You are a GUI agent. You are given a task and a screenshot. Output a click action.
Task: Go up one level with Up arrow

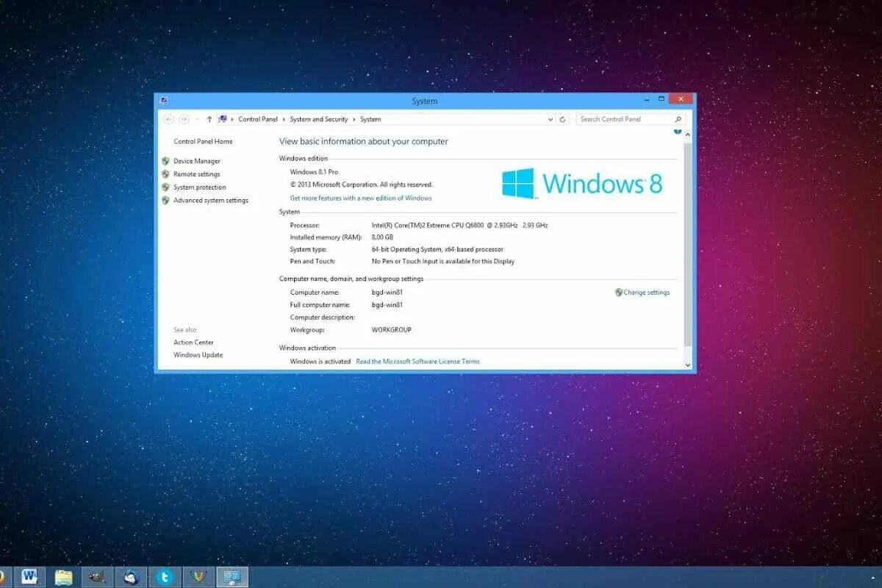(x=209, y=119)
